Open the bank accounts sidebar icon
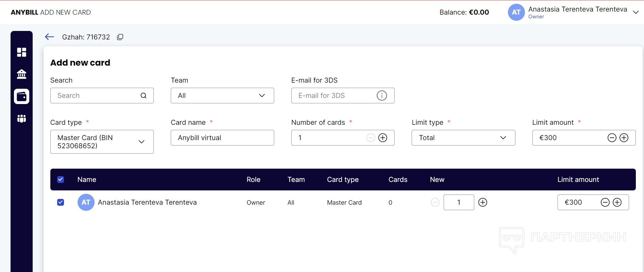644x272 pixels. point(21,74)
